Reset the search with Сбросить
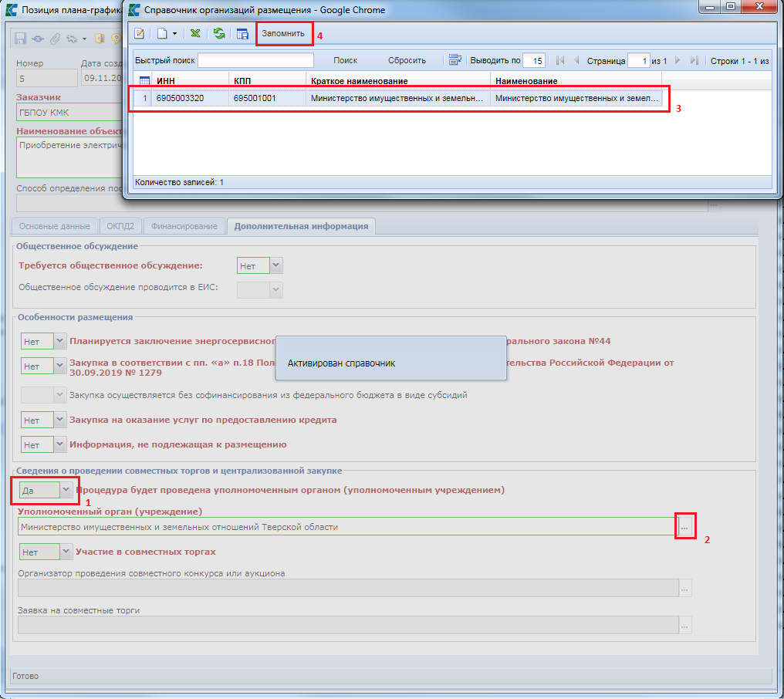Image resolution: width=784 pixels, height=699 pixels. click(407, 60)
